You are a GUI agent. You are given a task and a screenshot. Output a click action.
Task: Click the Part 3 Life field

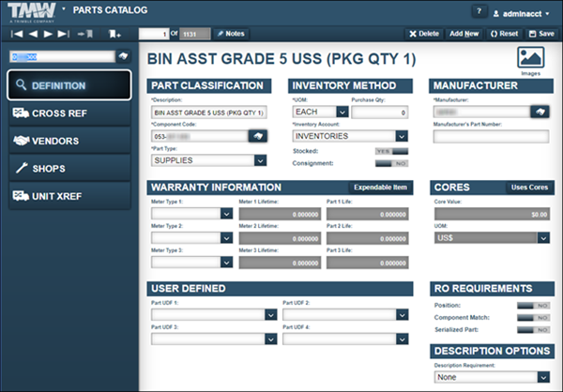367,263
